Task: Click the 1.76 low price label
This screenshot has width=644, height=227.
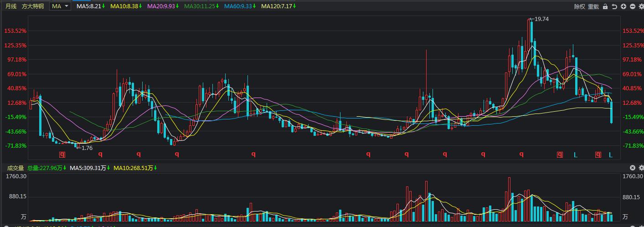Action: point(87,148)
